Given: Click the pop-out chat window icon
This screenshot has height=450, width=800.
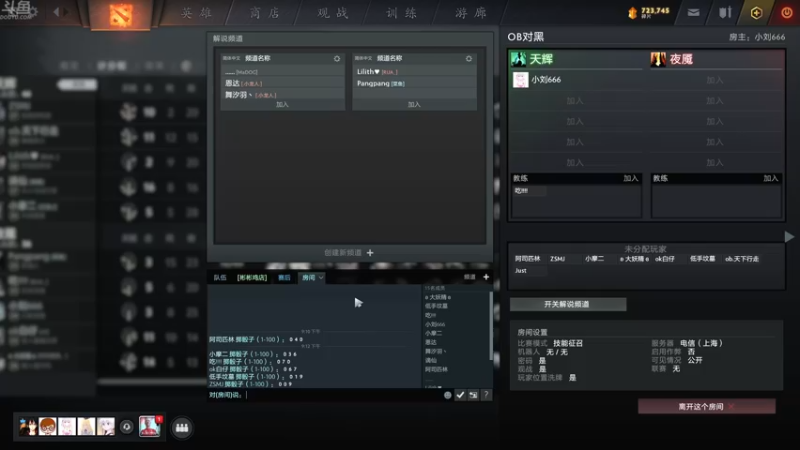Looking at the screenshot, I should click(x=473, y=395).
